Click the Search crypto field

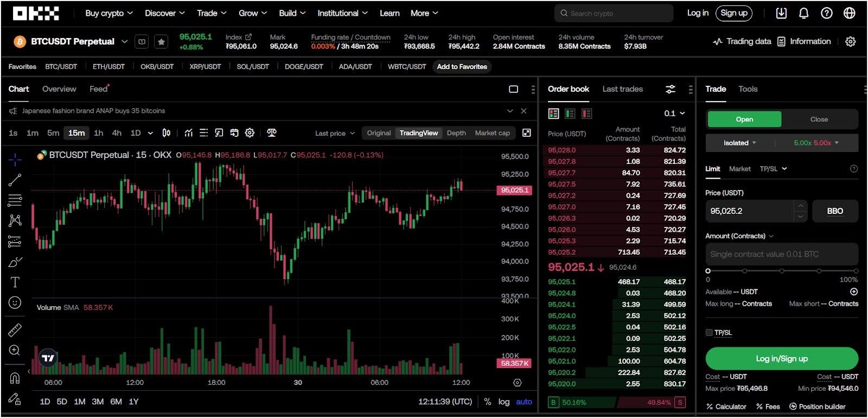coord(614,13)
